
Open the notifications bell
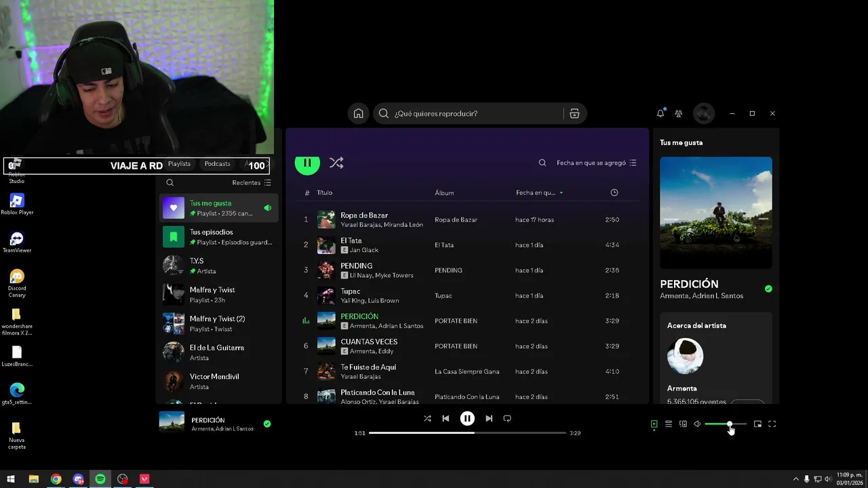660,113
